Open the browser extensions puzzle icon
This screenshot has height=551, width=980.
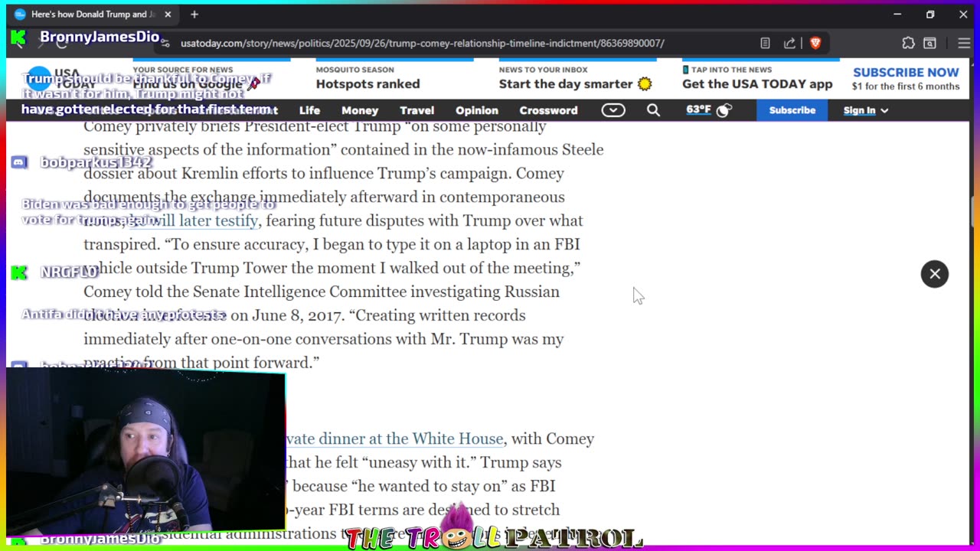click(908, 43)
